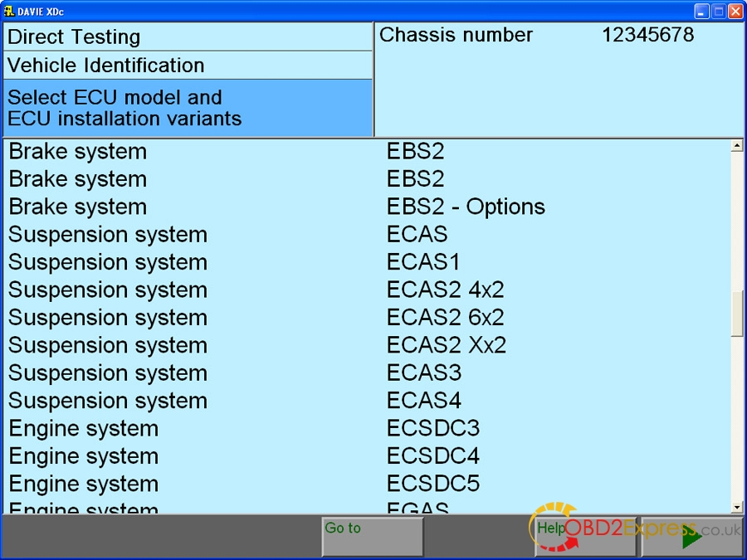Maximize the DAVIE XDc window
747x560 pixels.
[719, 11]
